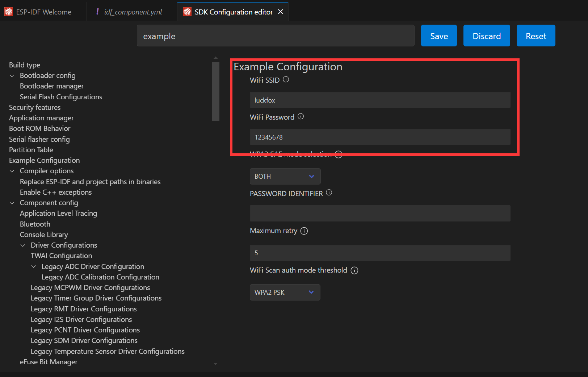Click info icon for WiFi Scan auth mode threshold

point(354,270)
